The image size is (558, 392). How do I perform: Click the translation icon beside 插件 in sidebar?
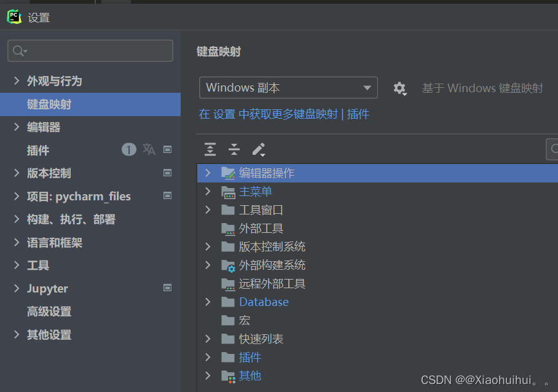pyautogui.click(x=148, y=149)
